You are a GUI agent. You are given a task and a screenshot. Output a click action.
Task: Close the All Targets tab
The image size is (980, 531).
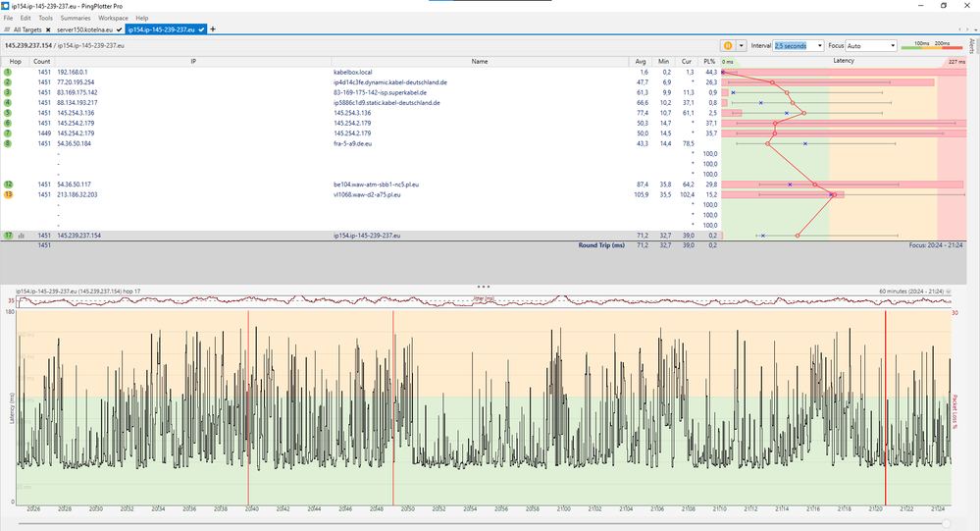tap(48, 29)
